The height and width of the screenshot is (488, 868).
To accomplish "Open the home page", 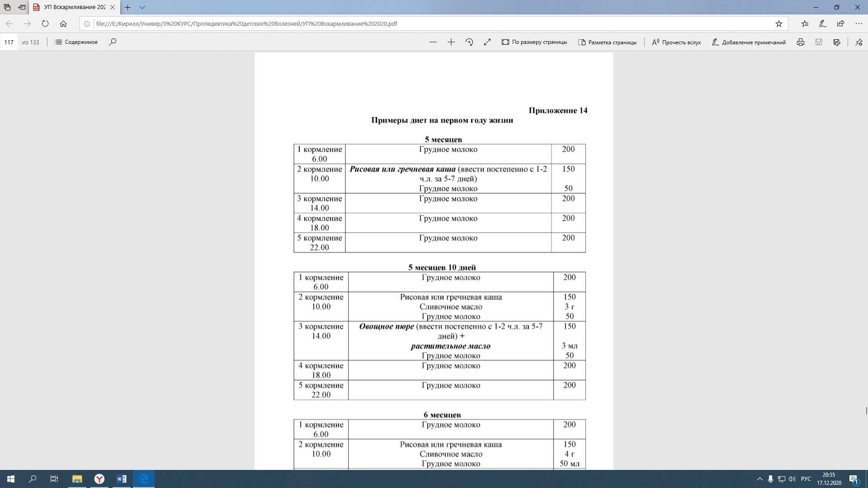I will tap(63, 23).
